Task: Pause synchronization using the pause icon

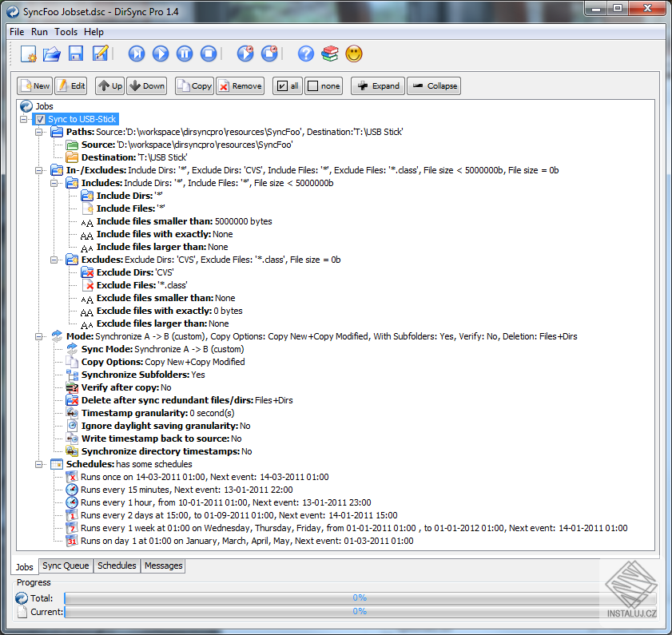Action: (183, 54)
